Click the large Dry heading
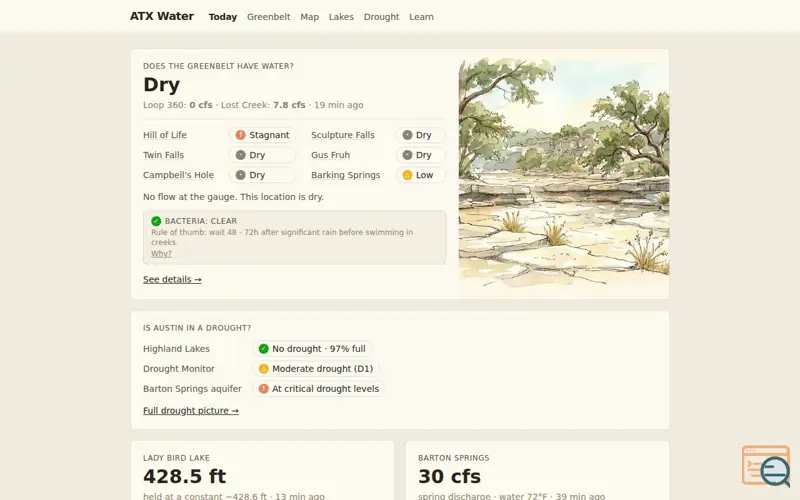The image size is (800, 500). point(161,84)
